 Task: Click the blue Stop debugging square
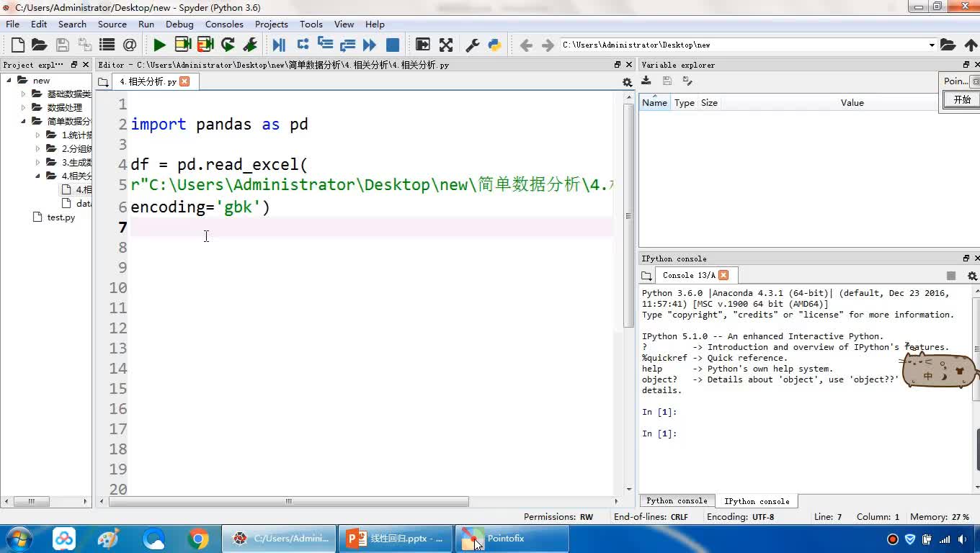(x=393, y=45)
